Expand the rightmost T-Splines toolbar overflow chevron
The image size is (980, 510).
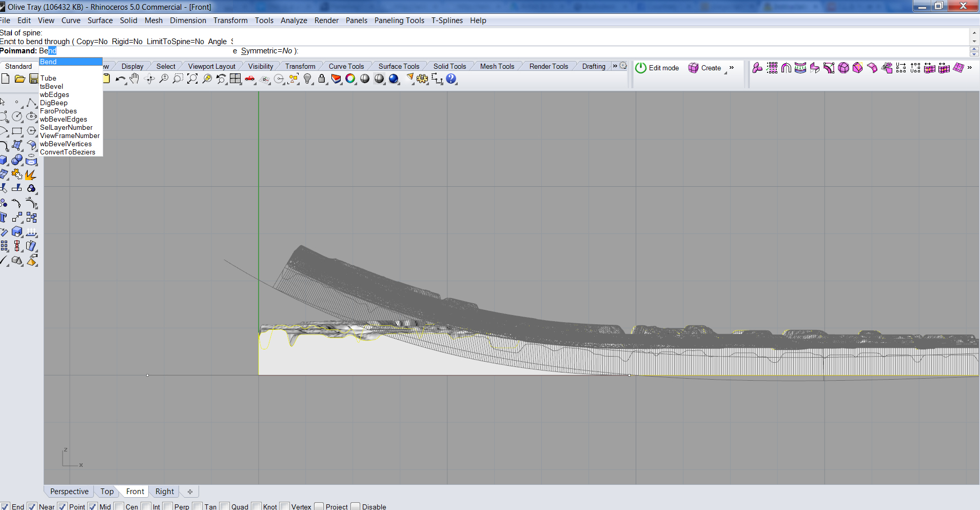(x=970, y=67)
